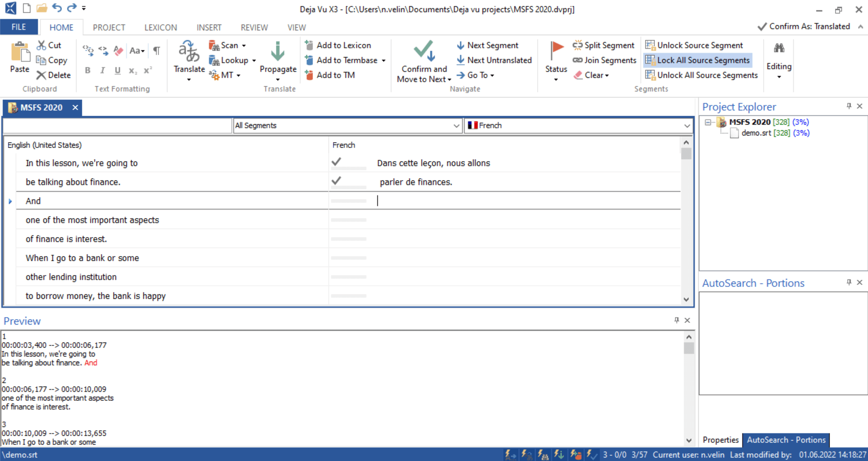This screenshot has height=461, width=868.
Task: Jump to Next Untranslated segment
Action: (x=494, y=60)
